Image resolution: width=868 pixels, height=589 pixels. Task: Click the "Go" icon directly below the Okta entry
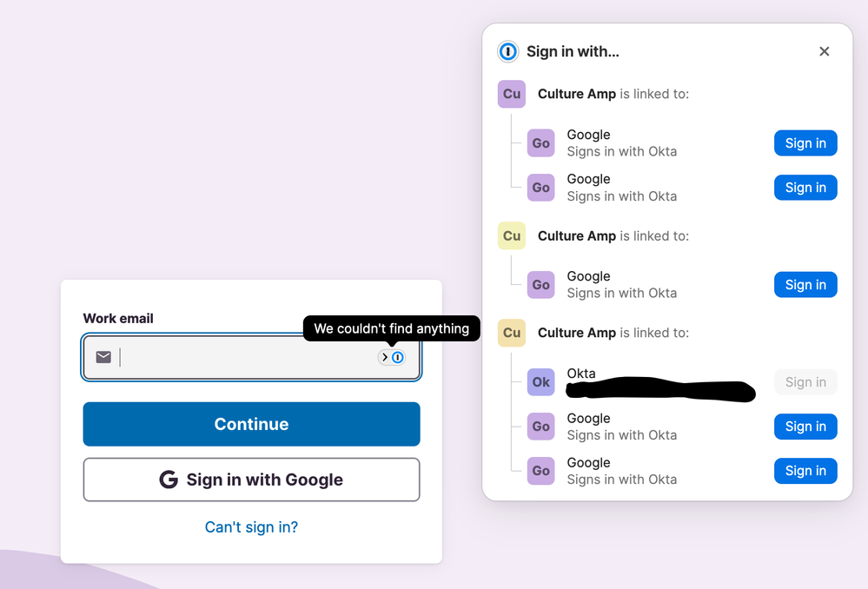pos(540,427)
